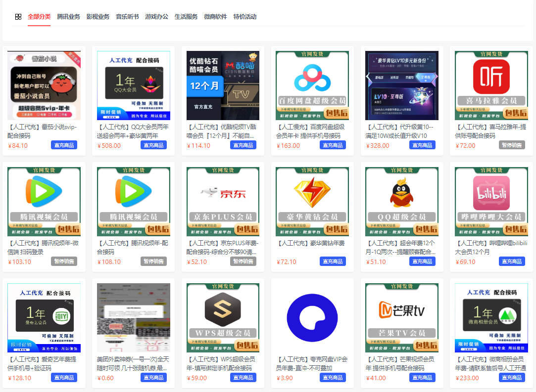Select the 爱奇艺 1年 member thumbnail
The image size is (536, 392).
click(x=44, y=317)
